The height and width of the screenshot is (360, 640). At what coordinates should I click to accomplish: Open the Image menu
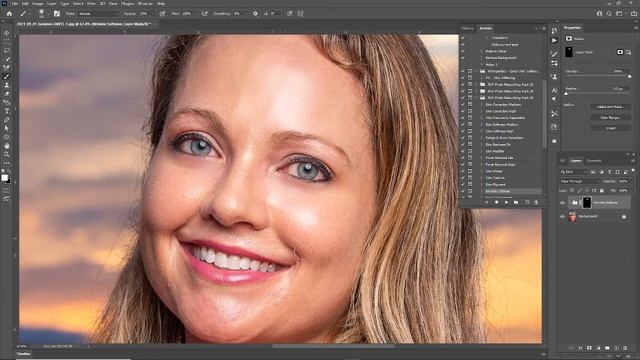coord(38,3)
